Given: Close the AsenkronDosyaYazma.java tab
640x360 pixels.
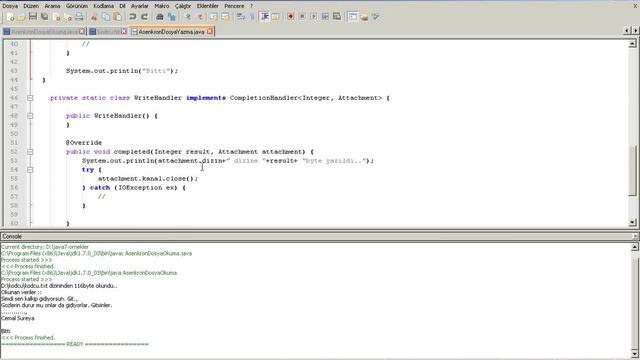Looking at the screenshot, I should point(209,31).
